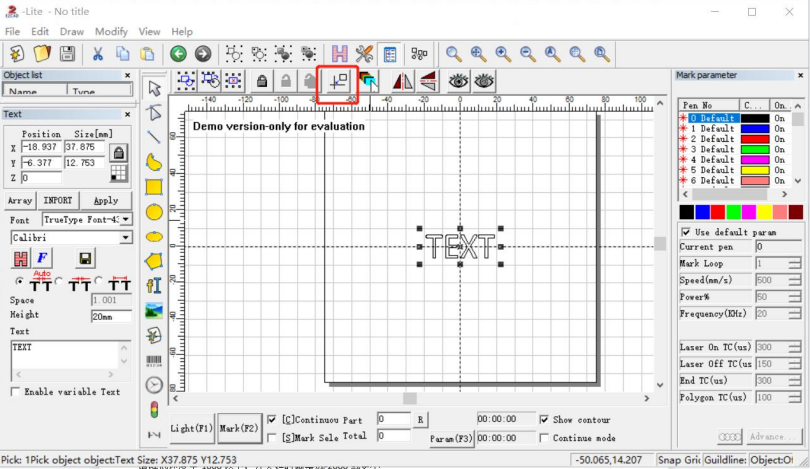Uncheck Use default param checkbox
The image size is (810, 469).
coord(685,232)
